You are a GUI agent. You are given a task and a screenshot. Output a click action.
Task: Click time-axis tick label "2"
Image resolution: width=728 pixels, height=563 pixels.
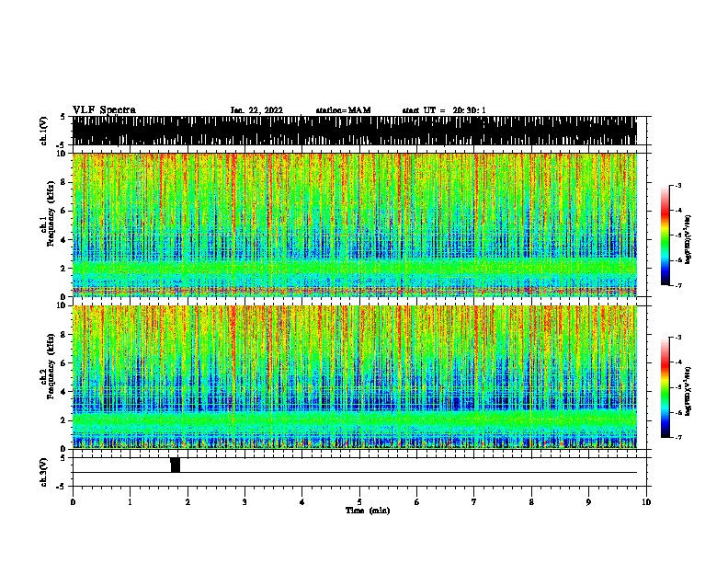[x=188, y=502]
